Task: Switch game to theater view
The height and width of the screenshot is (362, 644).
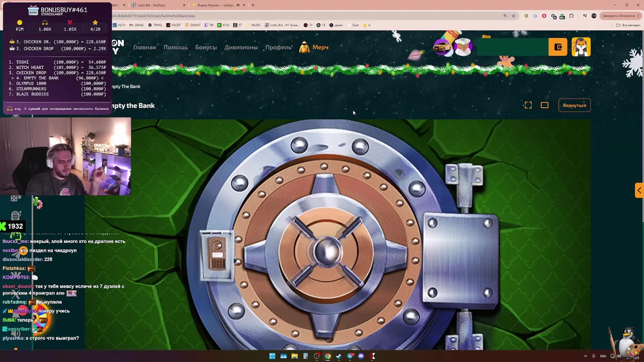Action: coord(544,105)
